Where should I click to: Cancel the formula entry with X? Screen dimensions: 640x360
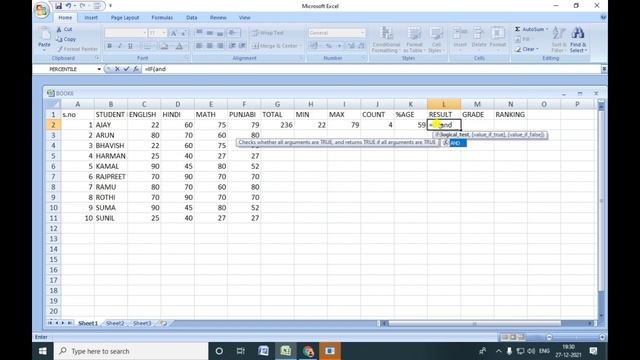point(117,69)
